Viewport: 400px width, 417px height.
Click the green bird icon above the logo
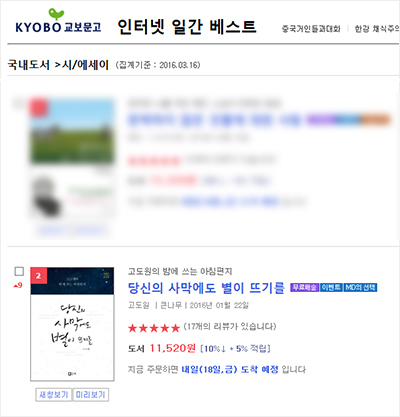click(x=56, y=14)
